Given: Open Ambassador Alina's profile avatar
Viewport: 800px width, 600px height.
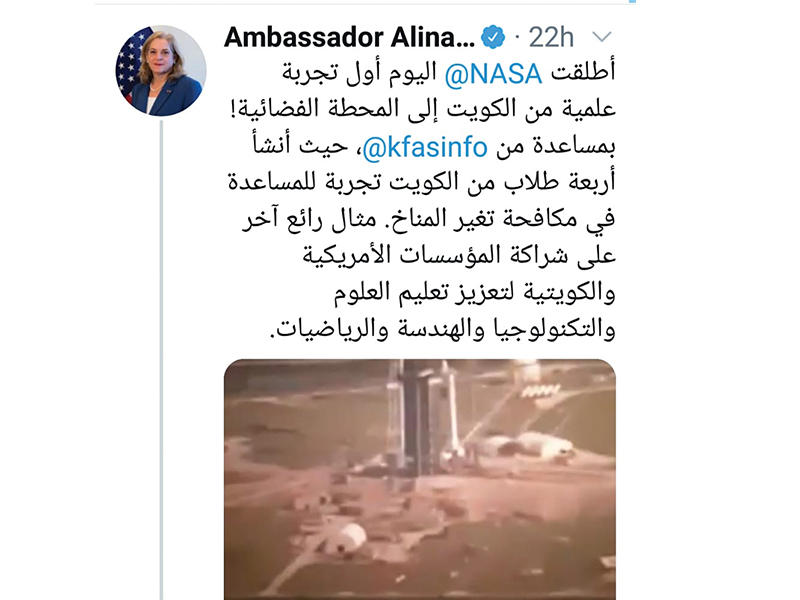Looking at the screenshot, I should (161, 70).
